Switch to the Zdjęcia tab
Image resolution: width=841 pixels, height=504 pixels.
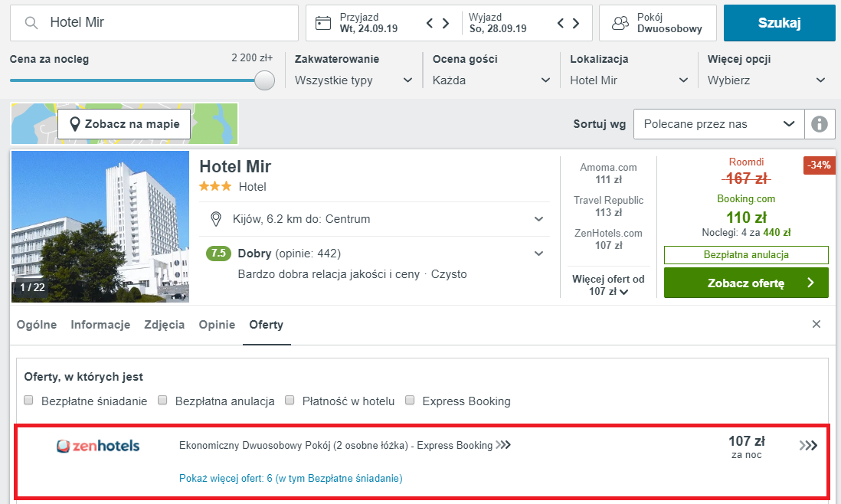163,324
